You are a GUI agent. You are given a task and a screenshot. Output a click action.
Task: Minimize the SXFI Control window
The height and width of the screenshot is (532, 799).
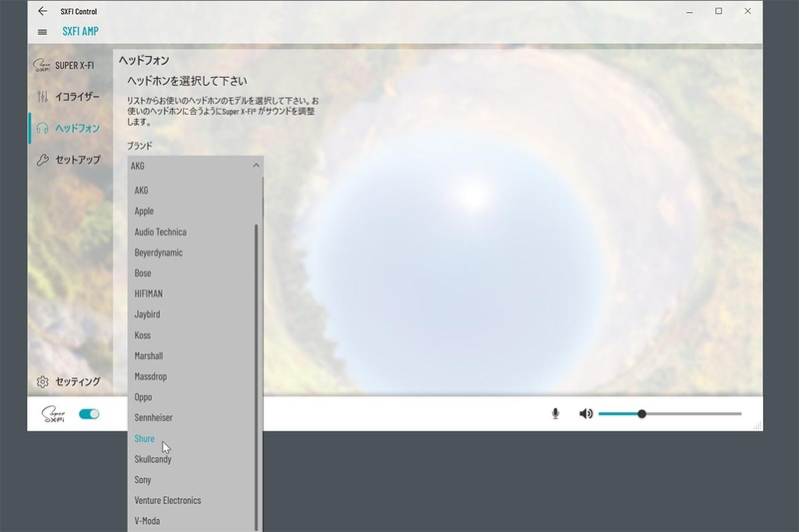coord(689,11)
